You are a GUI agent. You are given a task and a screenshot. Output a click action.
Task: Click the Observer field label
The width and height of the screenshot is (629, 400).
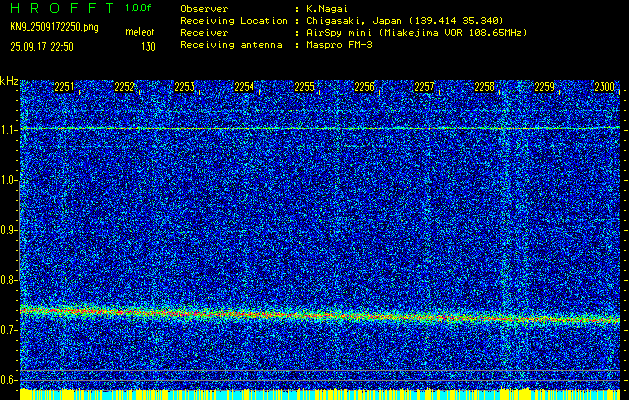204,8
